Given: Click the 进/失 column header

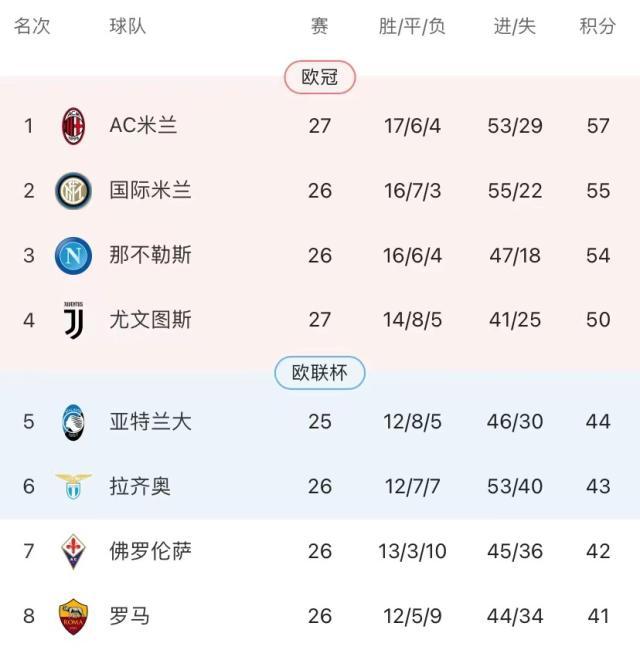Looking at the screenshot, I should 515,27.
